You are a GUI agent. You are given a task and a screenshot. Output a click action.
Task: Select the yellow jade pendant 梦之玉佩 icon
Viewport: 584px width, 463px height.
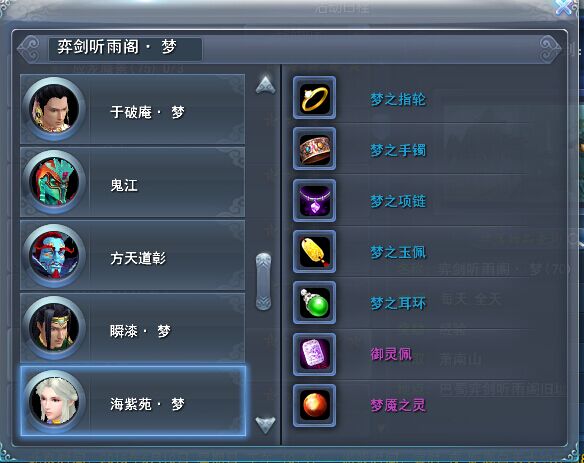point(314,251)
